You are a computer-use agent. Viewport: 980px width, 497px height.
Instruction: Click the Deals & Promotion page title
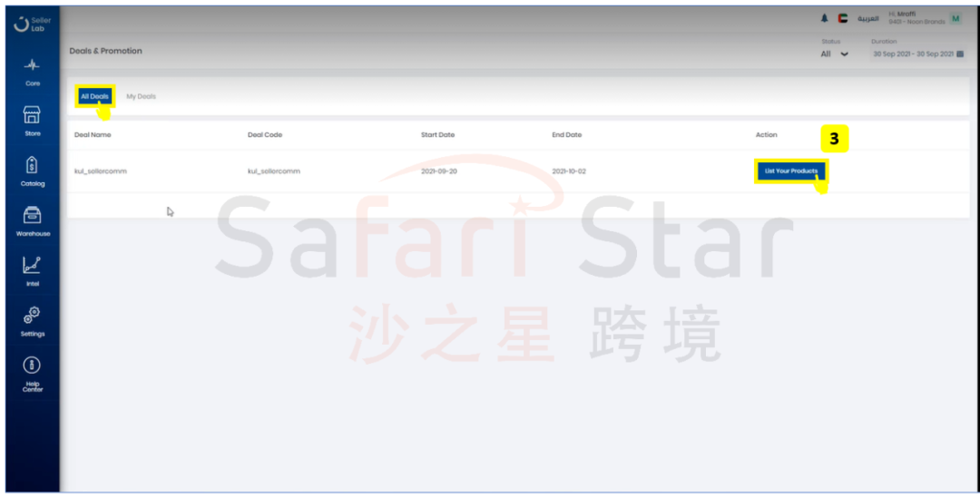point(105,51)
